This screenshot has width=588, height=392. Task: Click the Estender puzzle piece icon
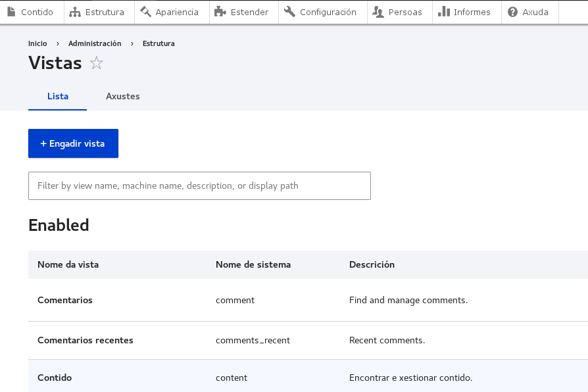point(220,12)
